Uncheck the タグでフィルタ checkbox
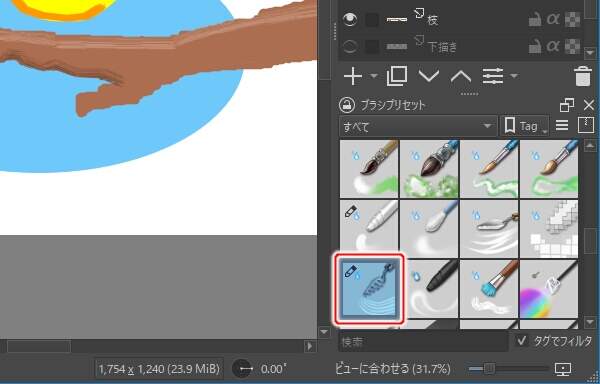Screen dimensions: 600x384 tap(522, 341)
